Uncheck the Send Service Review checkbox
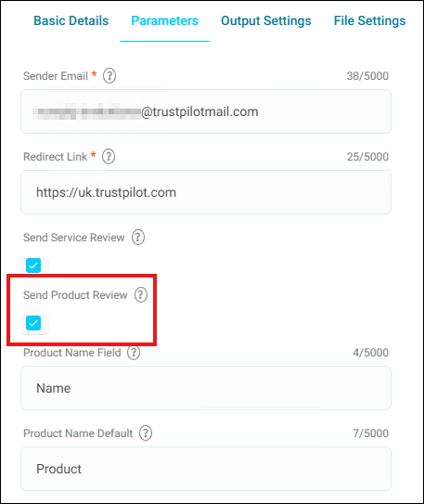Screen dimensions: 424x504 [x=33, y=265]
